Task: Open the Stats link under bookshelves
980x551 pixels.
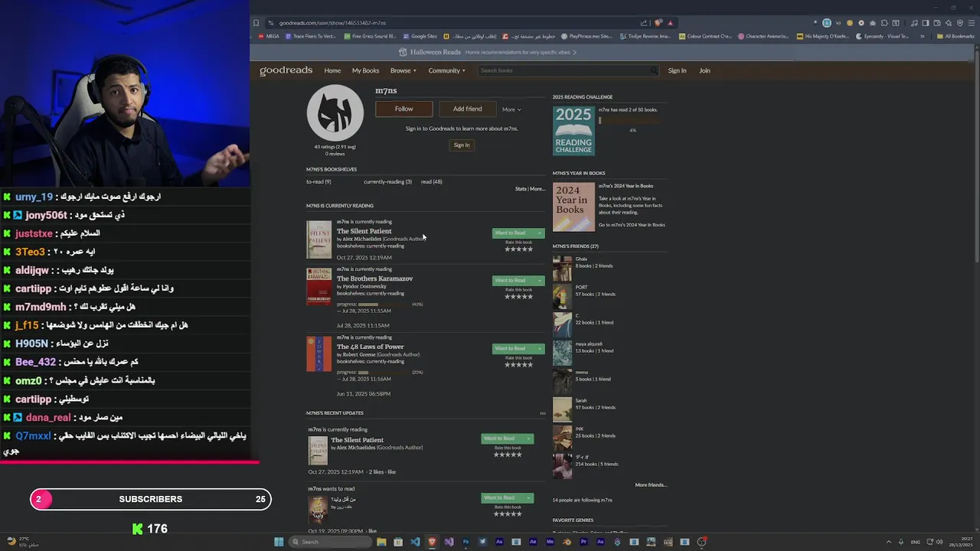Action: [521, 189]
